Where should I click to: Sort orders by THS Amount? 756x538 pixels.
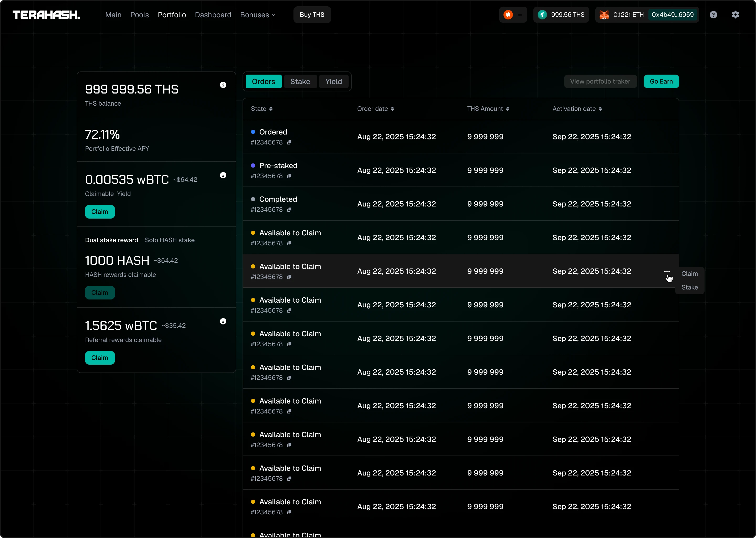point(488,109)
